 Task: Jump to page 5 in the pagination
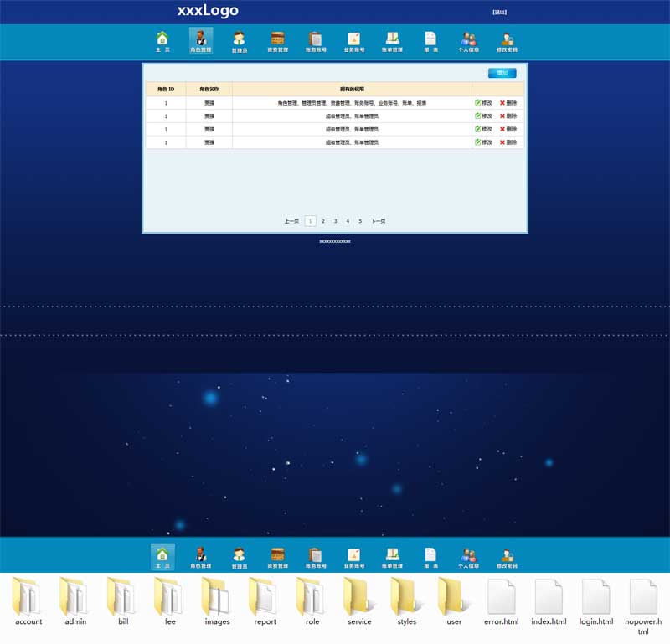360,221
